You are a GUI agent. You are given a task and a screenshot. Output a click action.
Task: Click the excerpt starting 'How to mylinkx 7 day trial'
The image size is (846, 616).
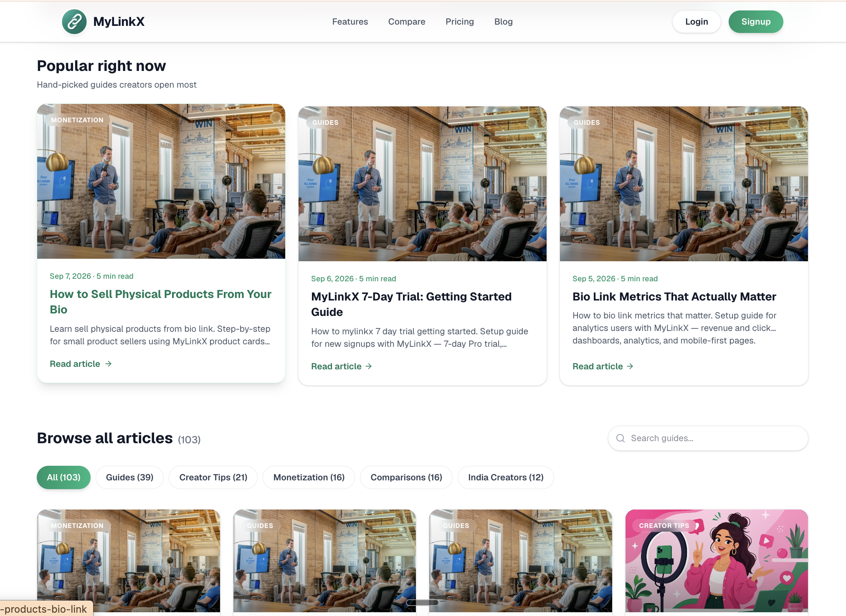420,338
